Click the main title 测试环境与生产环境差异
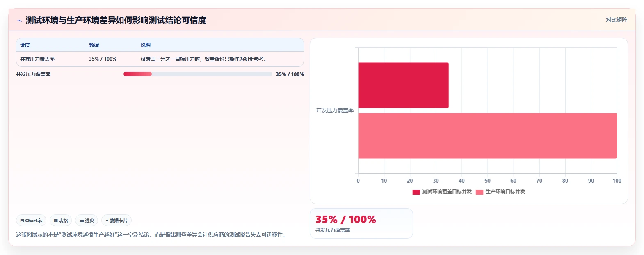 (116, 21)
